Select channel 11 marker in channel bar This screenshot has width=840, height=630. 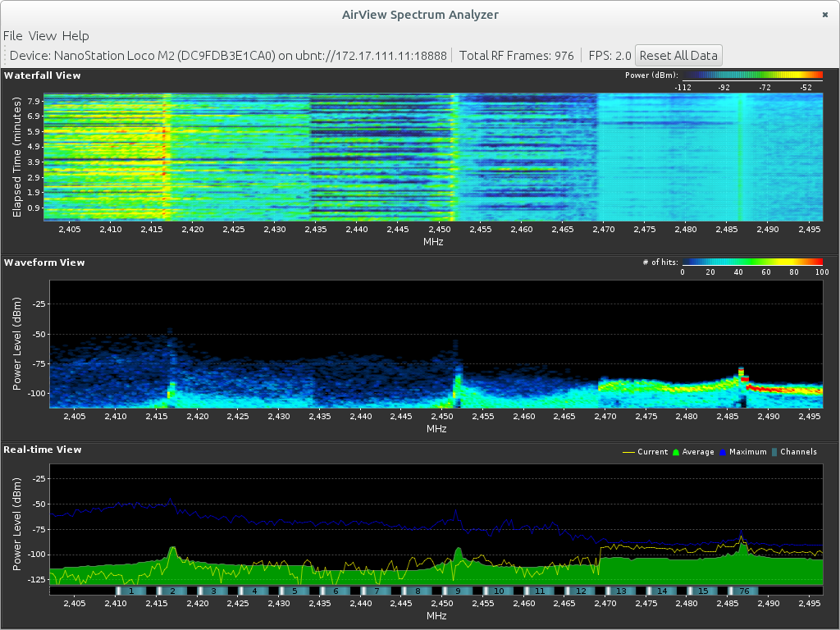tap(539, 591)
